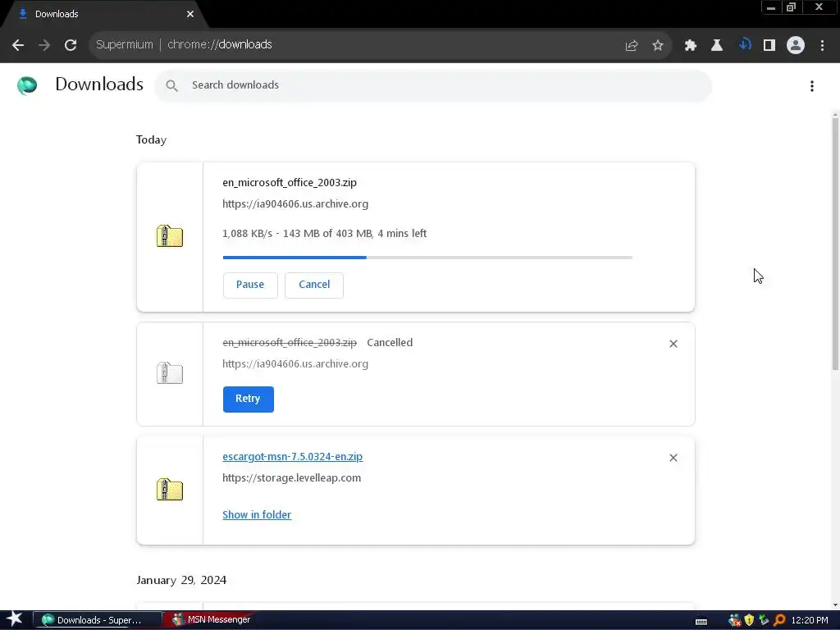840x630 pixels.
Task: Click the green arrow tray icon
Action: 764,620
